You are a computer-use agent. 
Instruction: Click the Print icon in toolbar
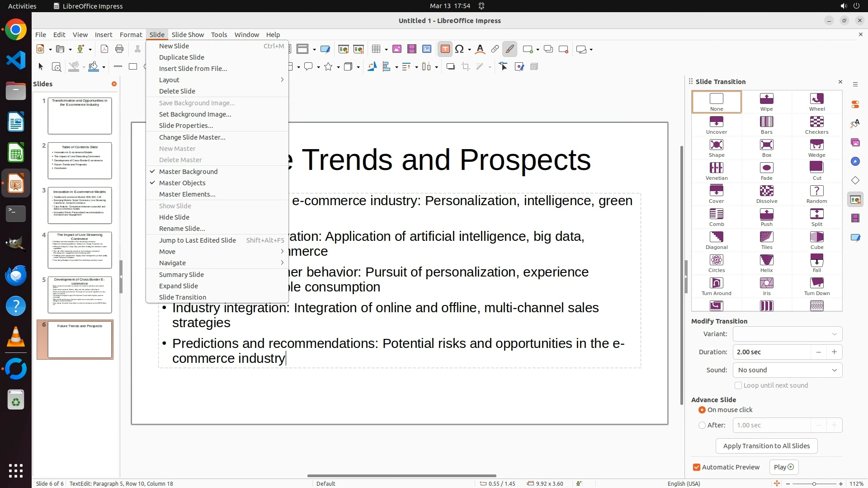pyautogui.click(x=119, y=49)
